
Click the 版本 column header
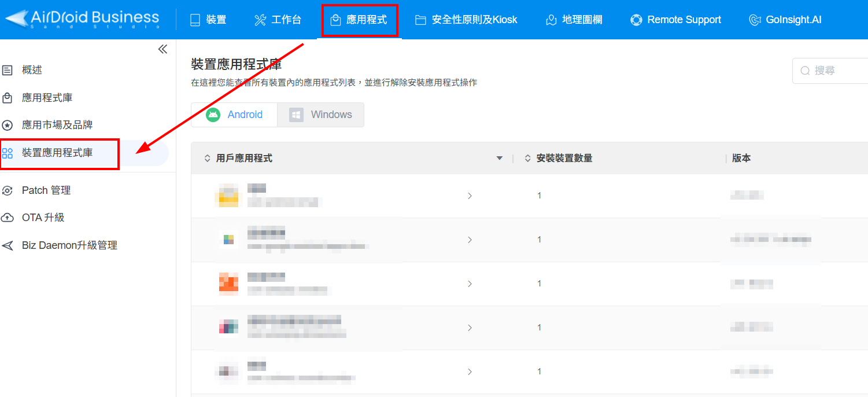click(741, 158)
